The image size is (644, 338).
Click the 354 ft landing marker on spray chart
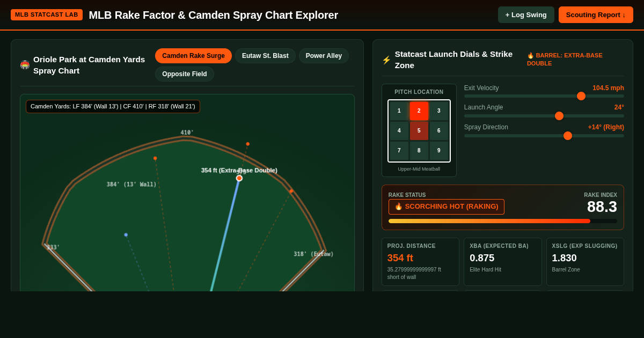point(239,178)
